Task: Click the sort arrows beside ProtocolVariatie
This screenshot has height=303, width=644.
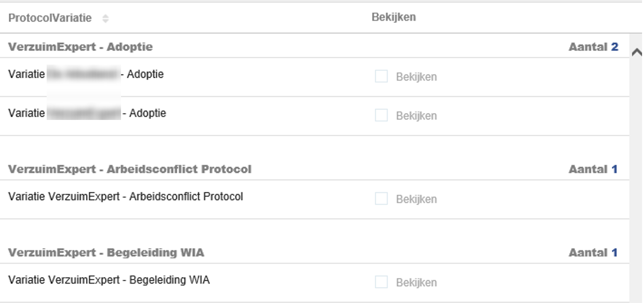Action: coord(105,18)
